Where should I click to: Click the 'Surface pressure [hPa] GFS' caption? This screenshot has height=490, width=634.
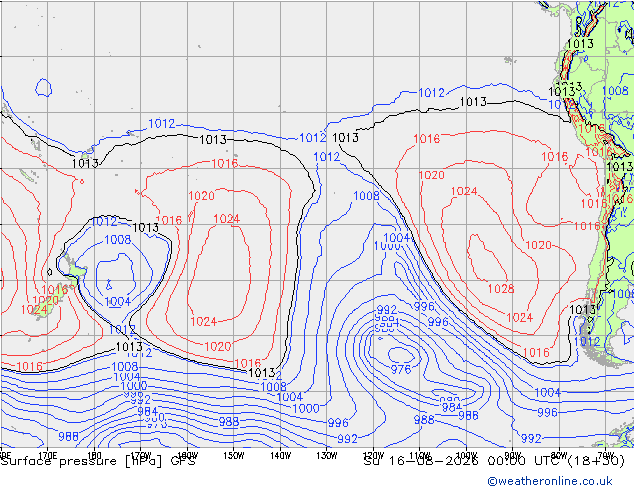pos(98,461)
